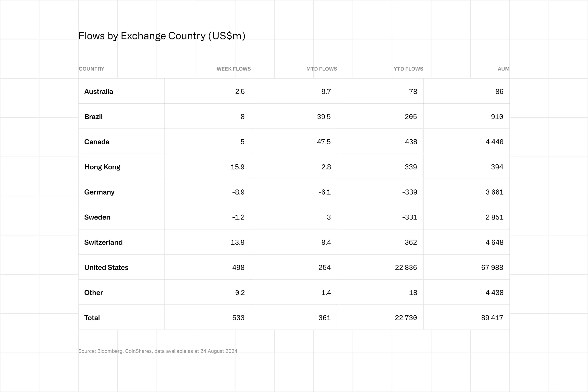Select the Brazil row label
This screenshot has width=588, height=392.
point(93,117)
